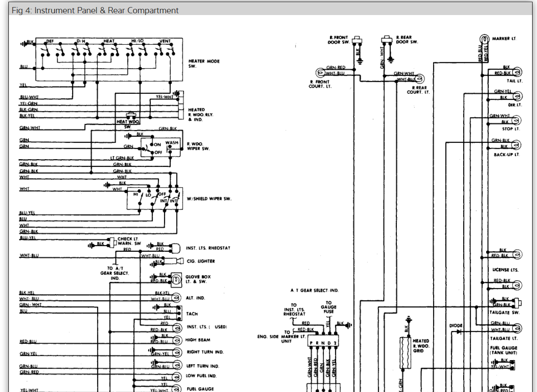Select the W/SHIELD WIPER SW. label
The width and height of the screenshot is (537, 392).
point(209,199)
